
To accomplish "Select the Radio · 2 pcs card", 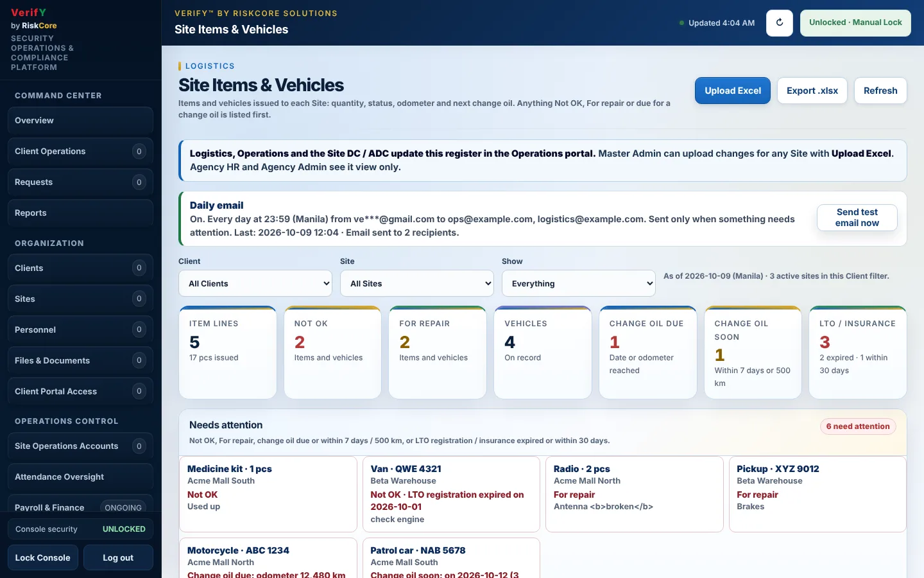I will pyautogui.click(x=635, y=494).
